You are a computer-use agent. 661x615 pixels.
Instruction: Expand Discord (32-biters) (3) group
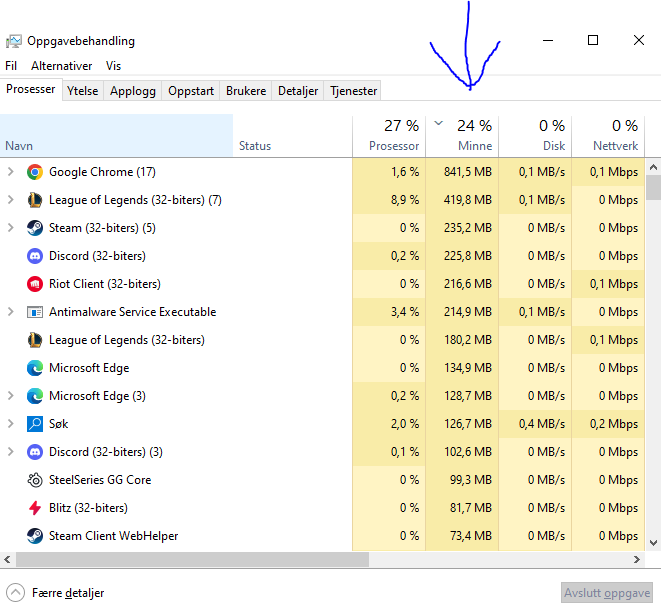click(x=11, y=452)
